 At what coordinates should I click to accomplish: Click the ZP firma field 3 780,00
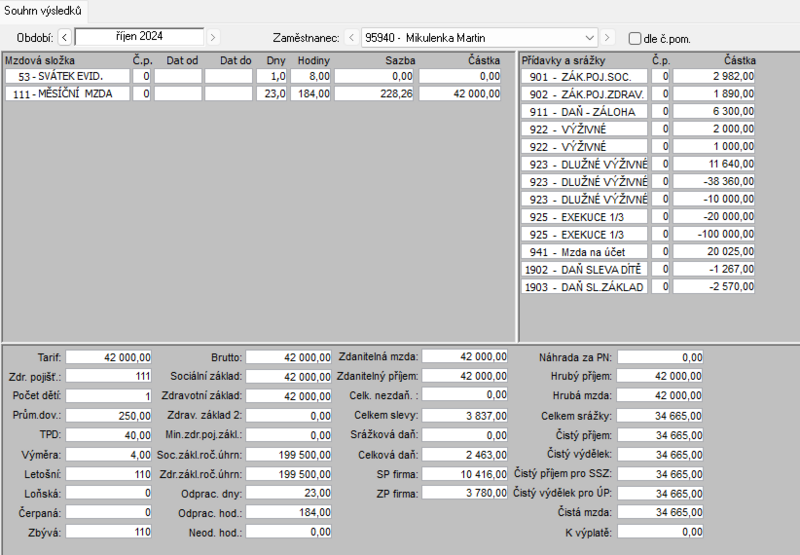pos(465,493)
